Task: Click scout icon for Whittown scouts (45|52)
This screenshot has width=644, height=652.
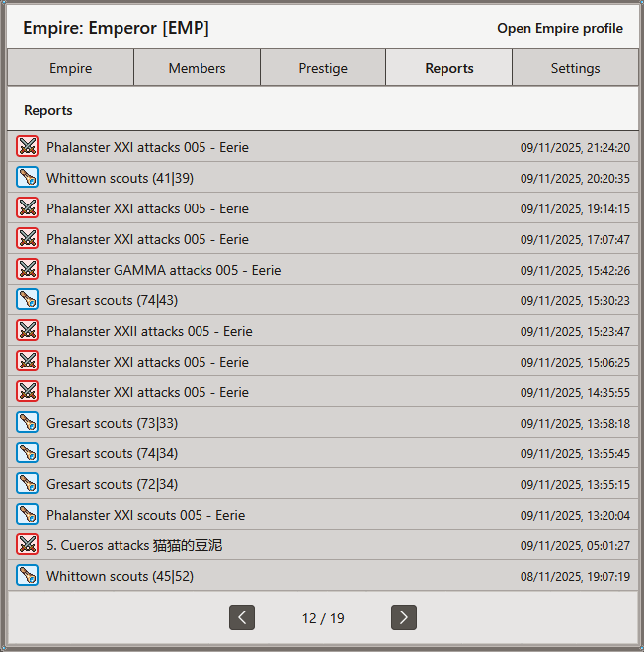Action: point(28,575)
